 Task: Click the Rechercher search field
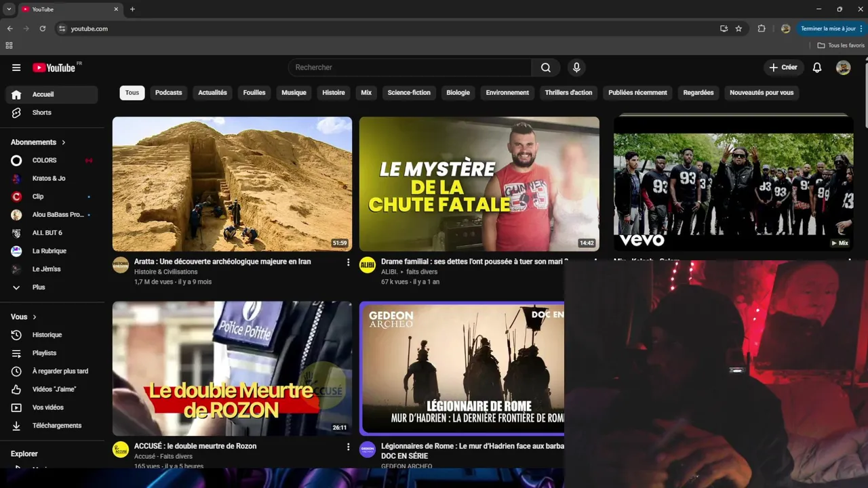coord(410,67)
